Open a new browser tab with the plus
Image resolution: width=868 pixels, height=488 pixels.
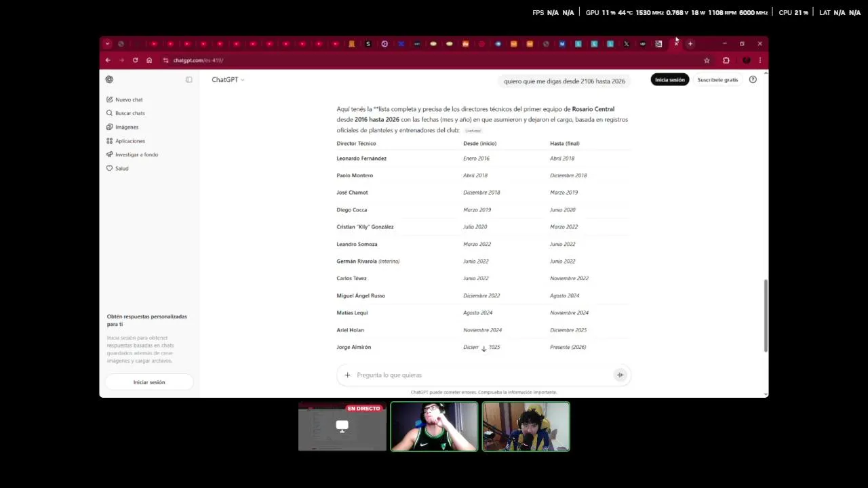click(x=690, y=44)
